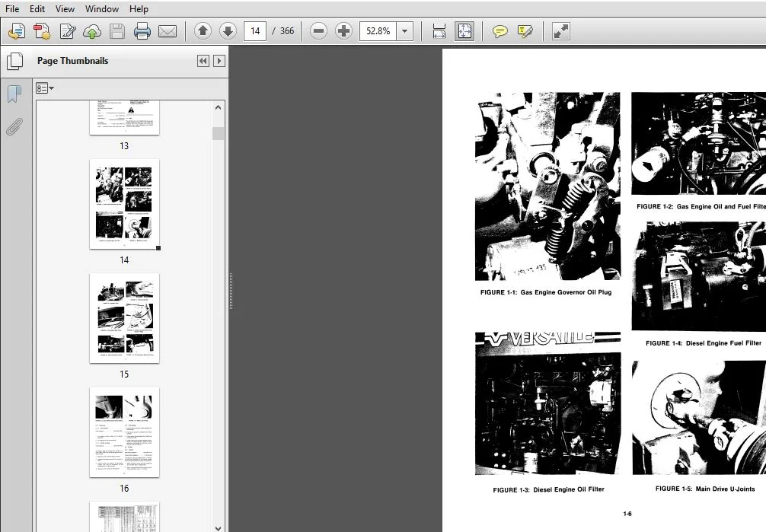
Task: Click the Email envelope icon
Action: [168, 31]
